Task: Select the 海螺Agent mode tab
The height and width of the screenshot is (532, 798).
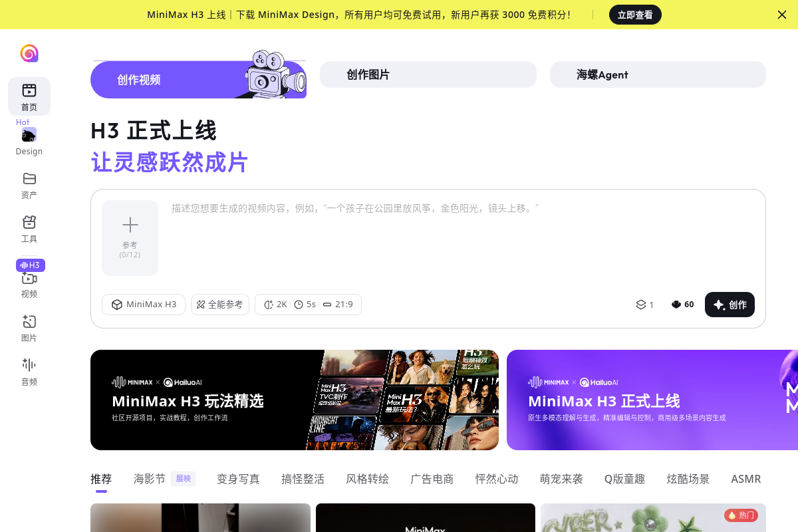Action: 658,74
